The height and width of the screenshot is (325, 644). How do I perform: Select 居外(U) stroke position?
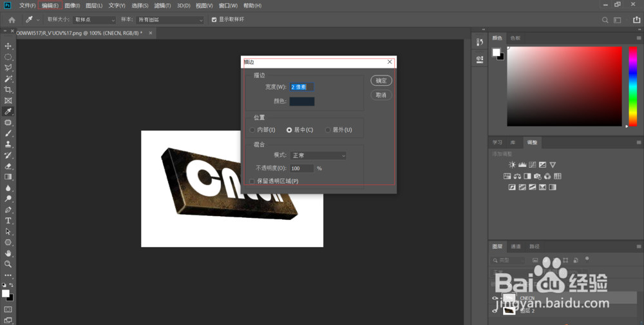(x=328, y=130)
